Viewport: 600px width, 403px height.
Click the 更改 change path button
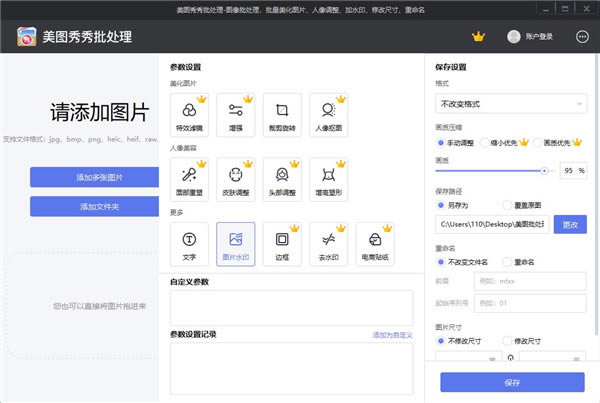coord(570,225)
